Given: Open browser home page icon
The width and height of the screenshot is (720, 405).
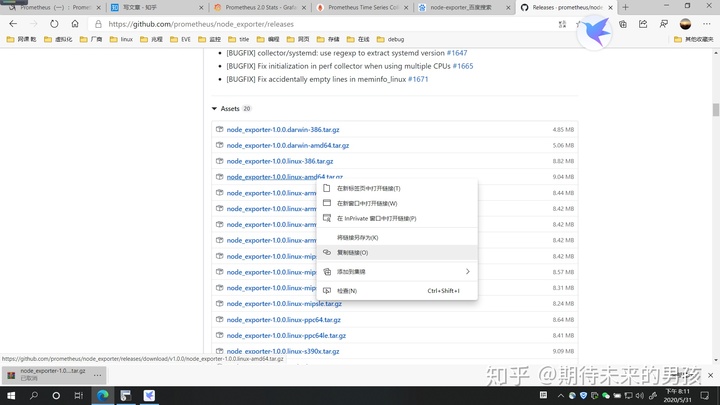Looking at the screenshot, I should click(x=75, y=24).
